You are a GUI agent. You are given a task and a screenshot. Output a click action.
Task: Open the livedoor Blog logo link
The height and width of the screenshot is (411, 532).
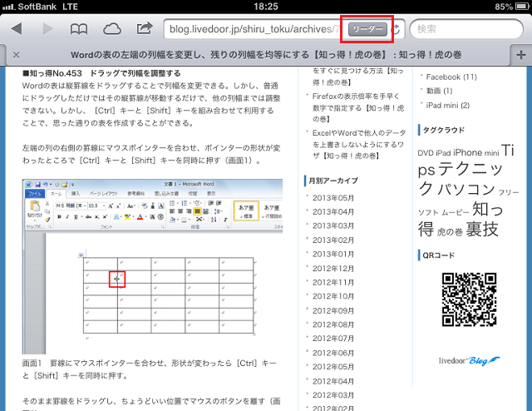point(469,361)
